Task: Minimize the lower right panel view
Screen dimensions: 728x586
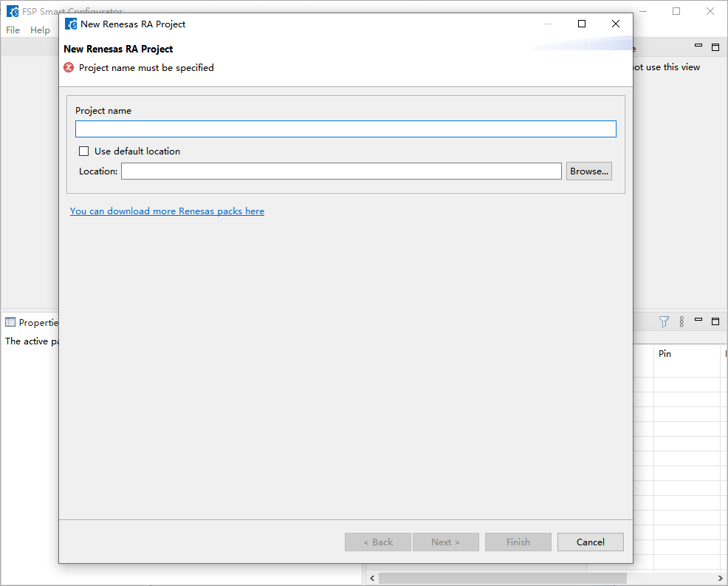Action: [698, 320]
